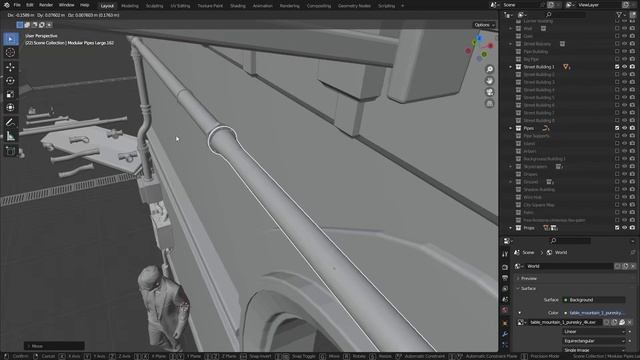Open the Render properties tab
The width and height of the screenshot is (640, 360).
505,267
